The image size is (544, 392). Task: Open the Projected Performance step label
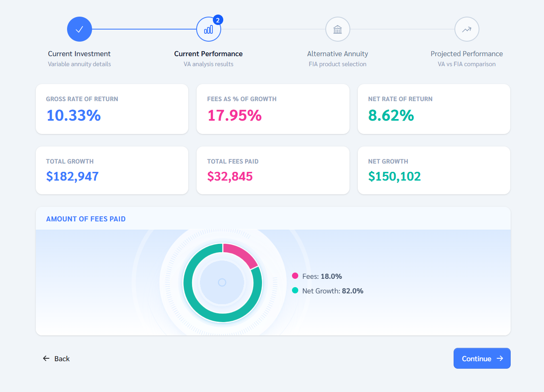467,54
